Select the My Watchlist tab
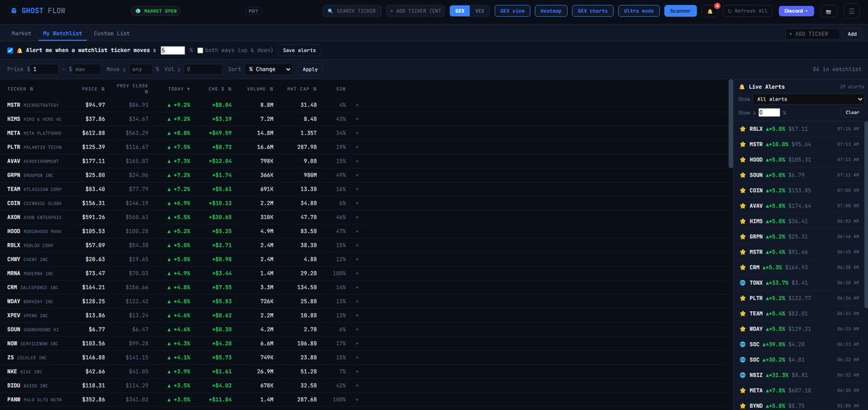Screen dimensions: 868x410 tap(62, 33)
